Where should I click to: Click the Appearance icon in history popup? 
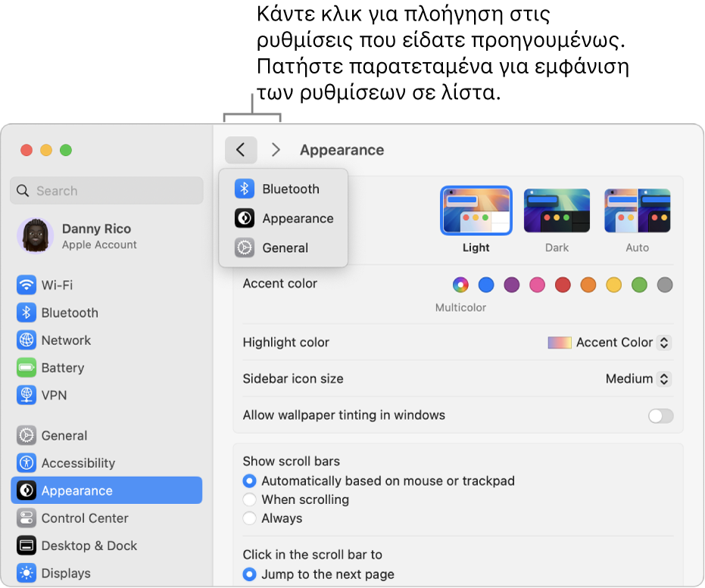click(x=245, y=218)
